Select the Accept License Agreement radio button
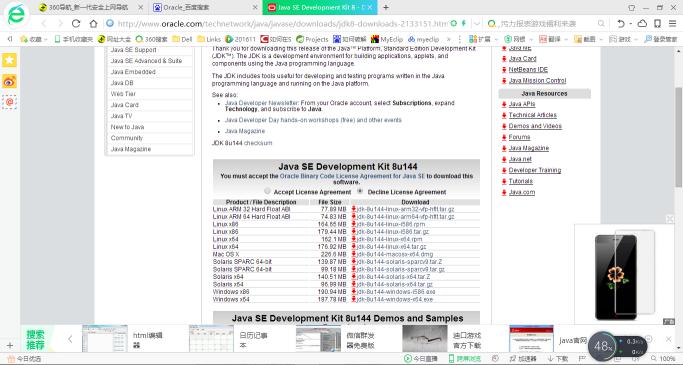683x365 pixels. click(x=267, y=191)
